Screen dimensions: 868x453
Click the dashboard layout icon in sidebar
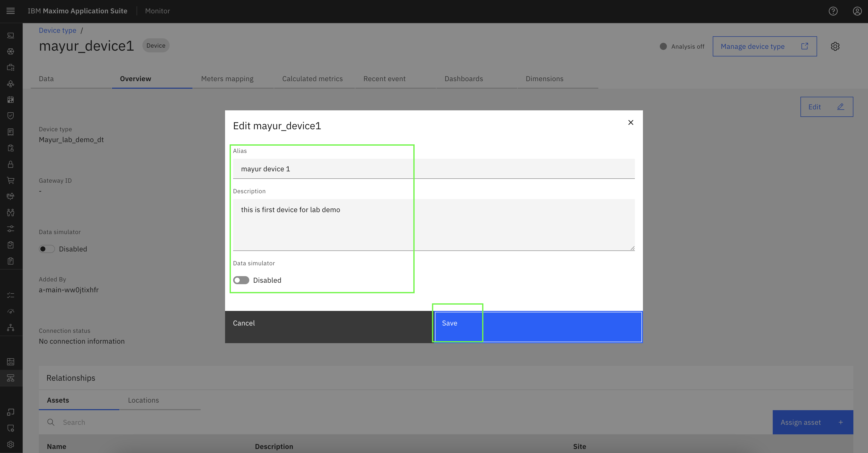(11, 362)
